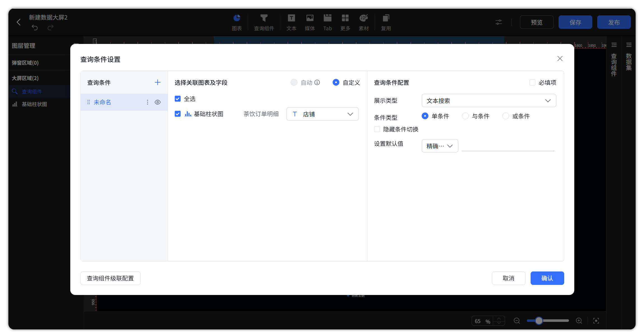Toggle visibility eye for 未命名 condition
This screenshot has width=644, height=335.
tap(158, 102)
